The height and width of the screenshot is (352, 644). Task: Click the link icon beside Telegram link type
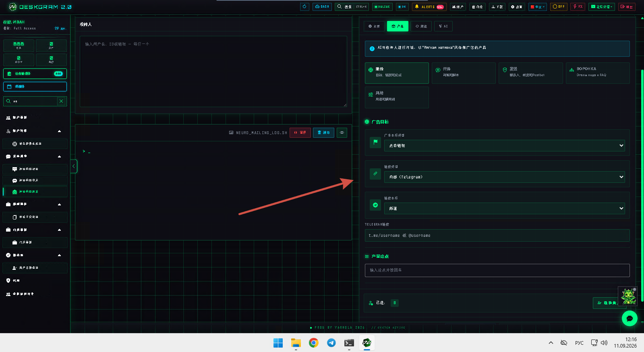click(375, 174)
